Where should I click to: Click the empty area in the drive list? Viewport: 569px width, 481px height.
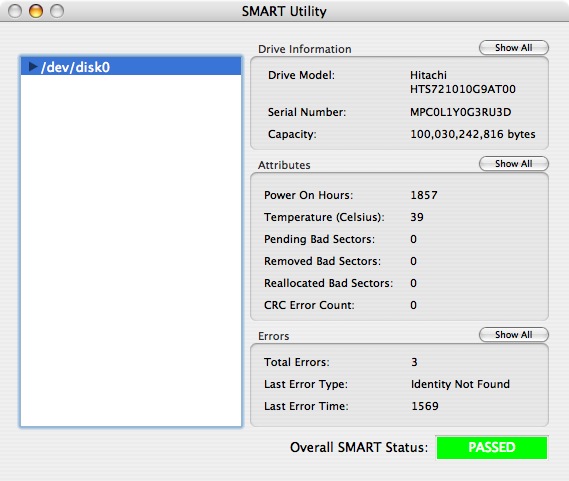coord(131,250)
